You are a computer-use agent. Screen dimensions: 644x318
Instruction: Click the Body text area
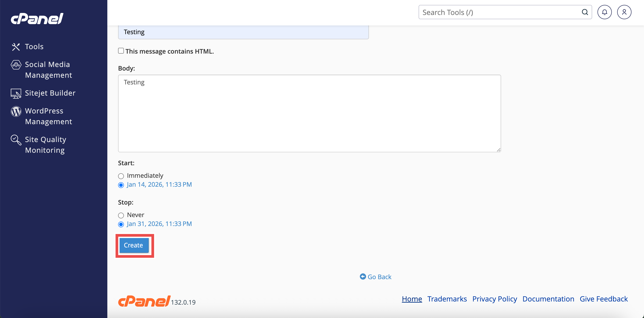pos(309,113)
